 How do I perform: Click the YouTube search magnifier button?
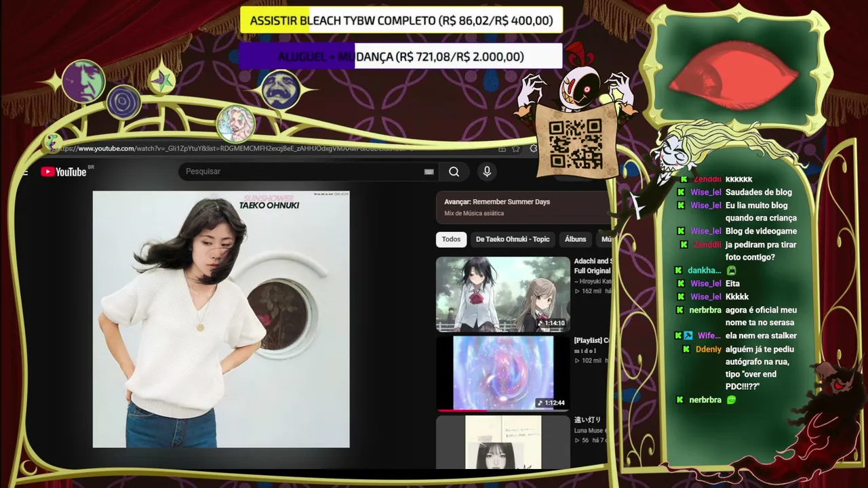click(x=454, y=171)
